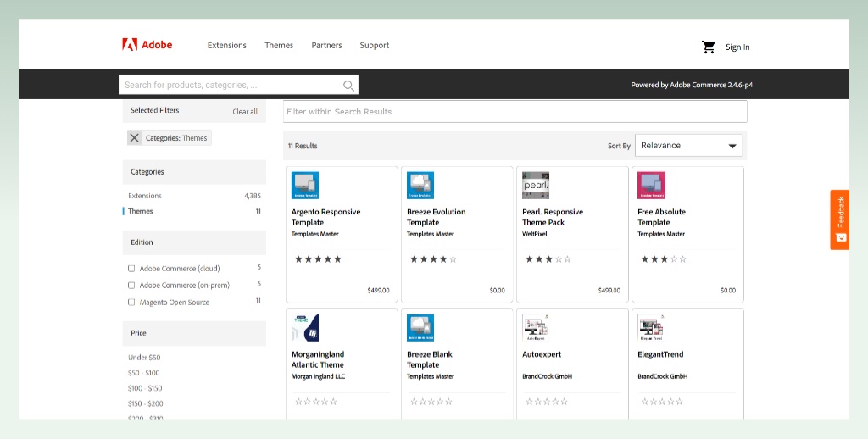This screenshot has height=439, width=868.
Task: Click WeltPixel vendor name
Action: pyautogui.click(x=535, y=234)
